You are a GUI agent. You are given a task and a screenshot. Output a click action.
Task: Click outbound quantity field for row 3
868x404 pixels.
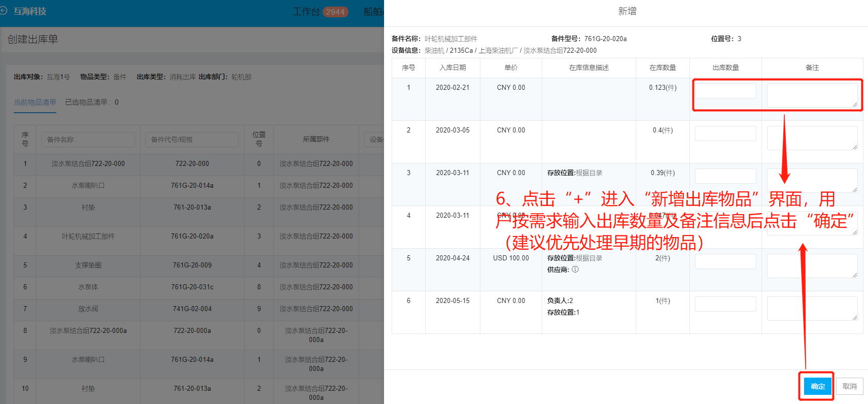725,176
